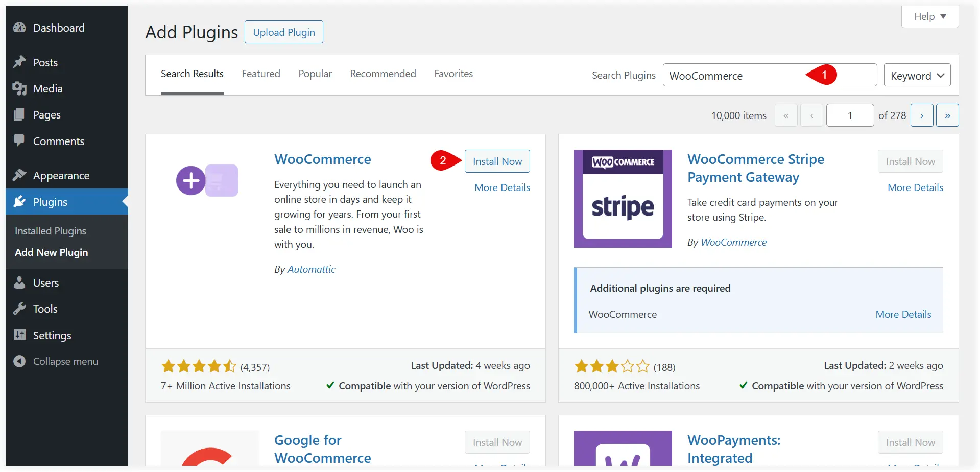The image size is (980, 472).
Task: Open the Appearance menu
Action: [x=67, y=175]
